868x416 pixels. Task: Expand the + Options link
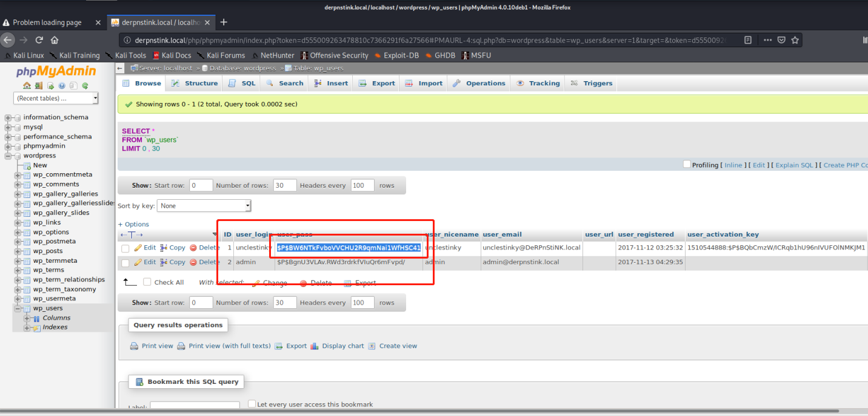point(133,224)
